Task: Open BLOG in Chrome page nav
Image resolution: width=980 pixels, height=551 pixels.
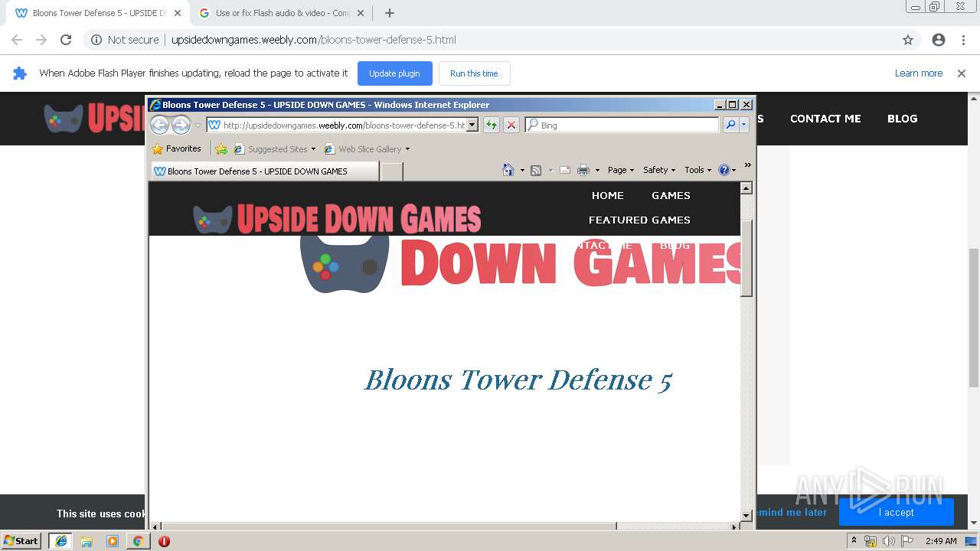Action: [x=902, y=119]
